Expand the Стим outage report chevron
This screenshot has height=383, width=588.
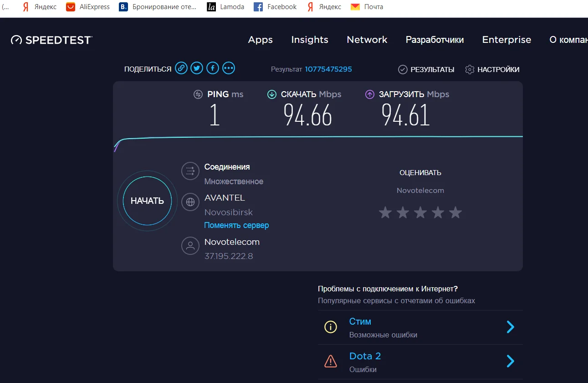(x=511, y=327)
